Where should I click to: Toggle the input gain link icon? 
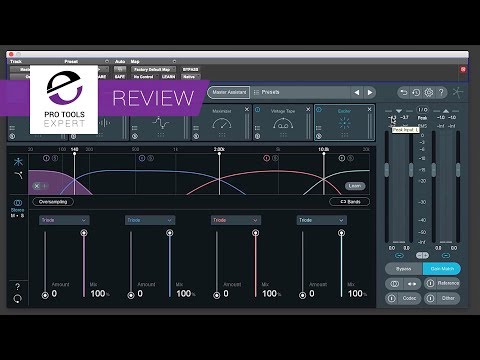coord(399,256)
